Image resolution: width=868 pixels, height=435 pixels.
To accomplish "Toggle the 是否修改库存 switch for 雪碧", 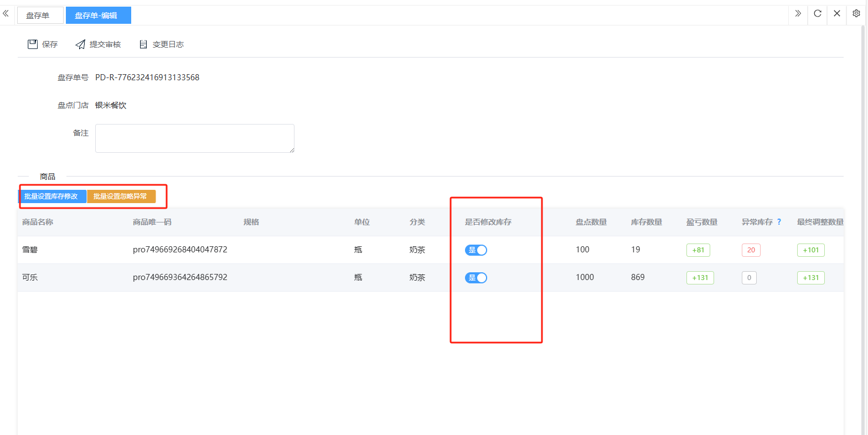I will click(x=476, y=250).
